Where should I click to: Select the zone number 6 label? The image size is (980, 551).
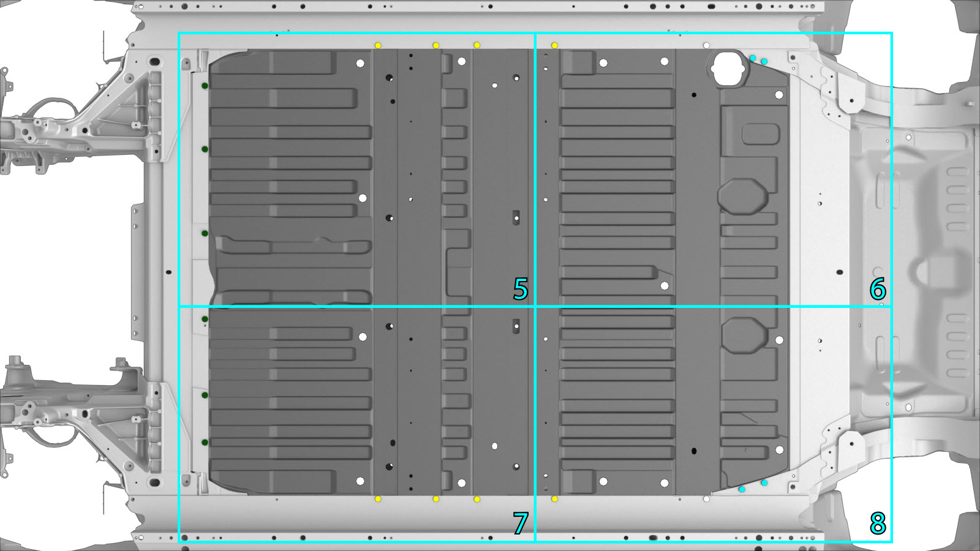878,289
